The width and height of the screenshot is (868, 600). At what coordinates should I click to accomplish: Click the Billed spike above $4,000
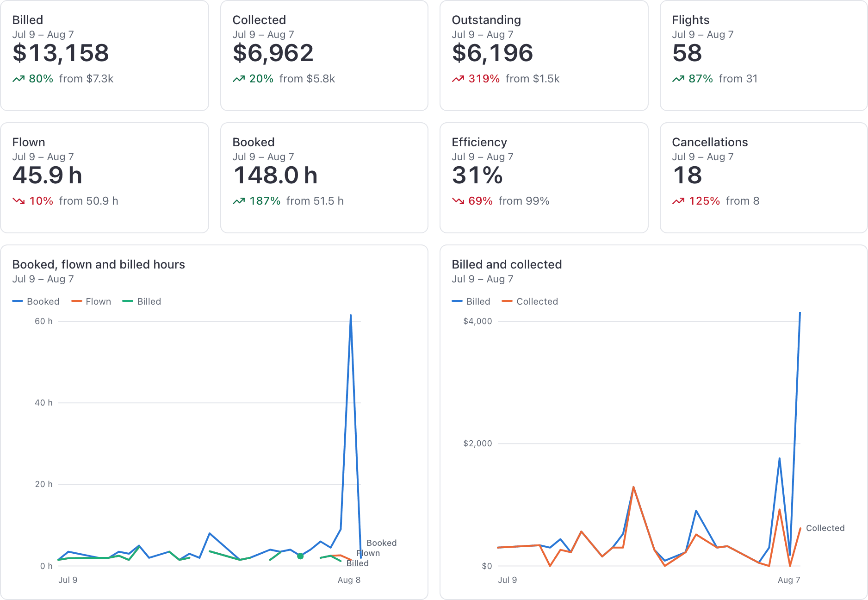[800, 314]
